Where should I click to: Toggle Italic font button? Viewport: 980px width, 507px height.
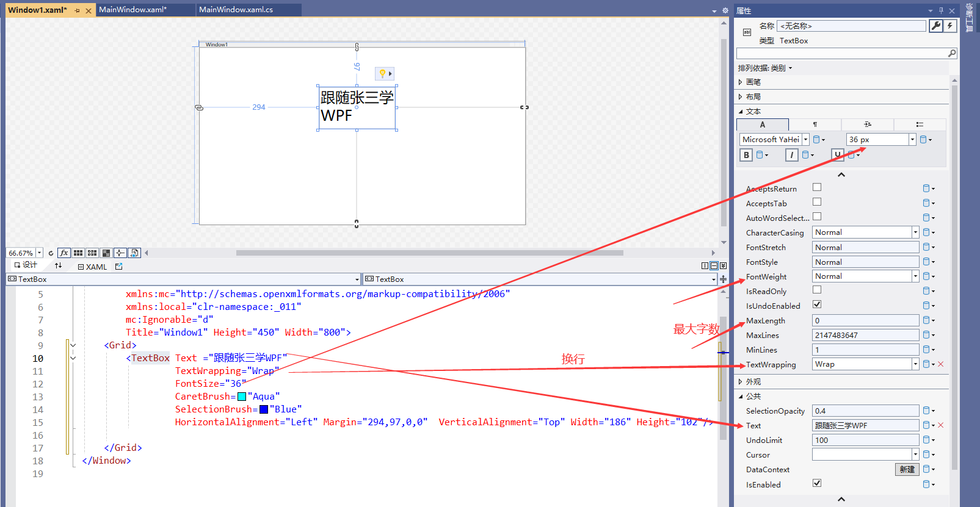pos(792,155)
